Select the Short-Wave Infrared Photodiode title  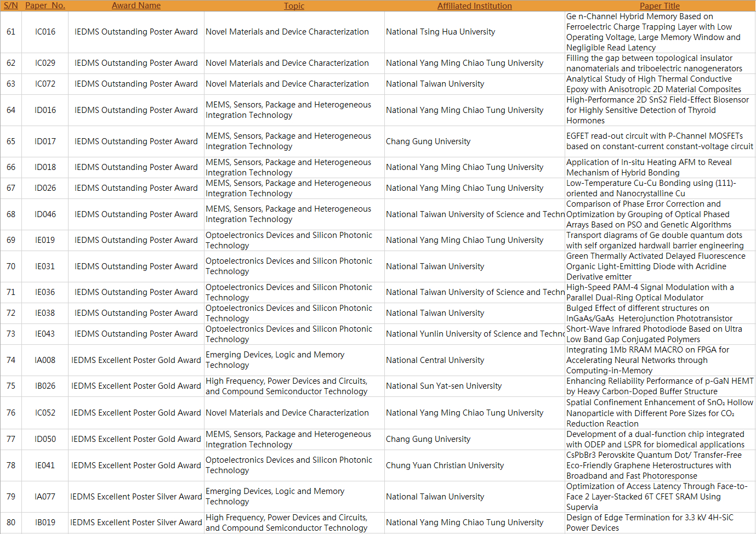click(660, 334)
